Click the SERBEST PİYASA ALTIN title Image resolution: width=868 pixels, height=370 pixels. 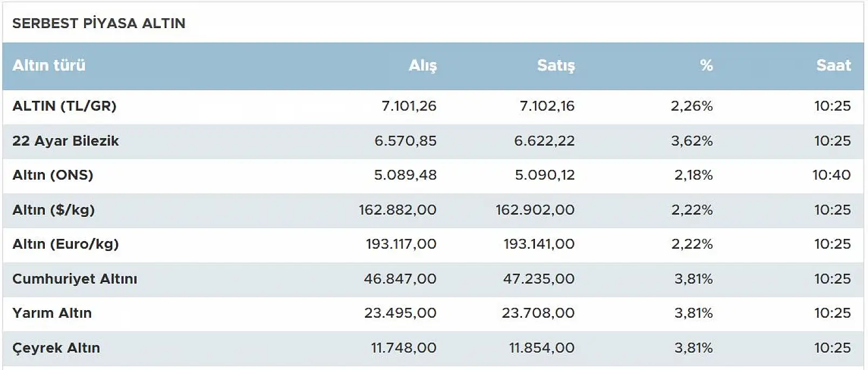99,23
